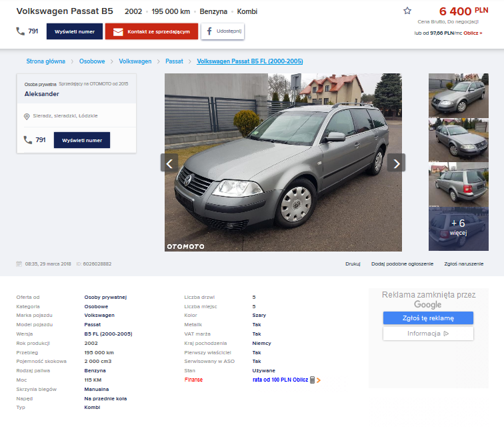Go to Strona główna breadcrumb
504x427 pixels.
[45, 61]
